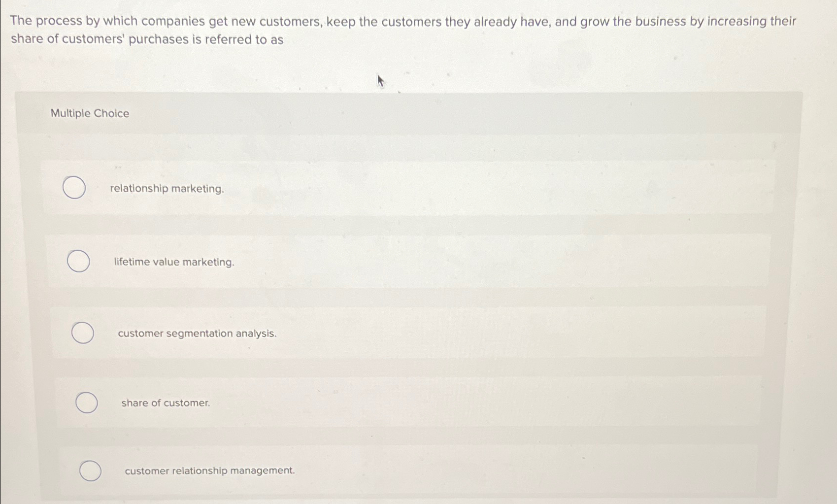This screenshot has height=504, width=837.
Task: Select the radio button for customer relationship management
Action: tap(90, 471)
